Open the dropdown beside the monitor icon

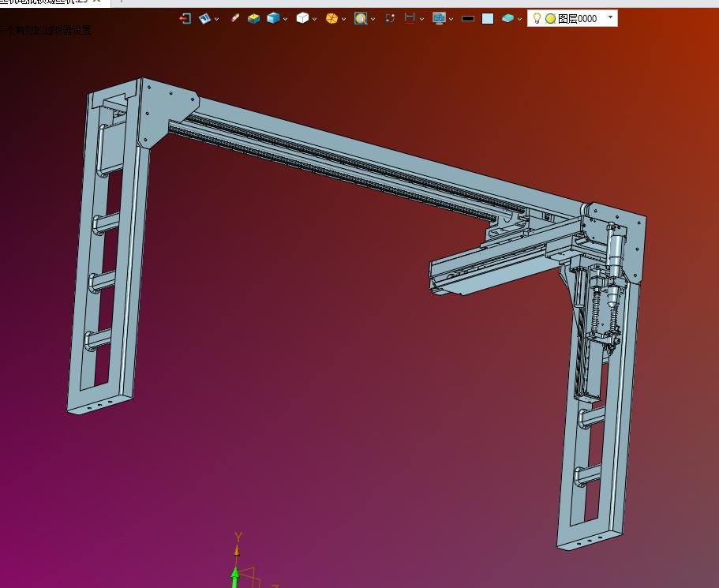[451, 19]
